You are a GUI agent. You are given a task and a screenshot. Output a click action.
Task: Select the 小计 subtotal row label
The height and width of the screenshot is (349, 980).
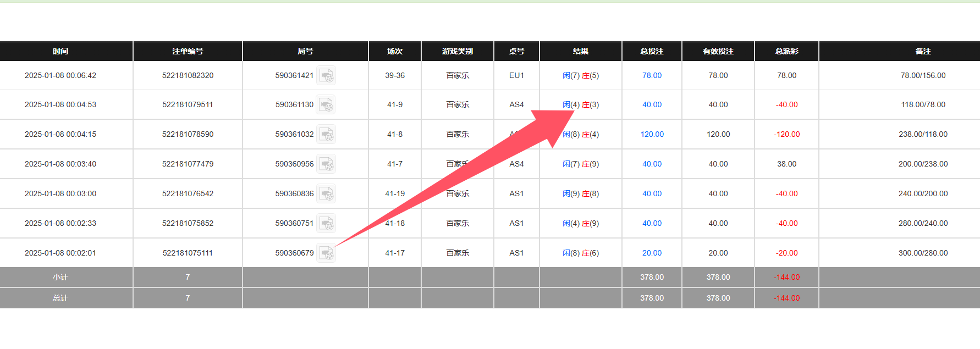tap(60, 278)
